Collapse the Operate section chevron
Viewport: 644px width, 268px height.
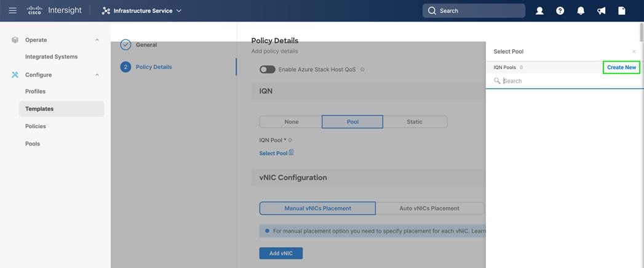pos(97,40)
